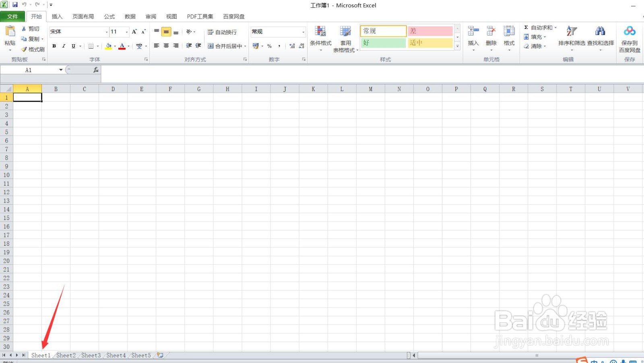The height and width of the screenshot is (363, 644).
Task: Select the Sheet5 worksheet tab
Action: tap(141, 355)
